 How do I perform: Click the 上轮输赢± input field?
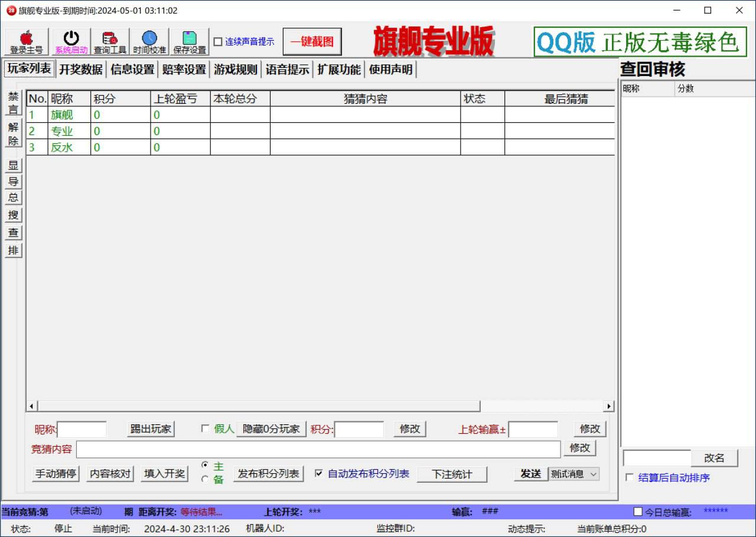pos(533,430)
